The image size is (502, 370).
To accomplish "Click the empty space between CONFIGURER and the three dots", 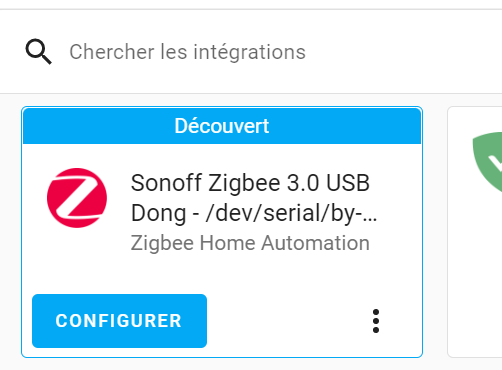I will 288,321.
